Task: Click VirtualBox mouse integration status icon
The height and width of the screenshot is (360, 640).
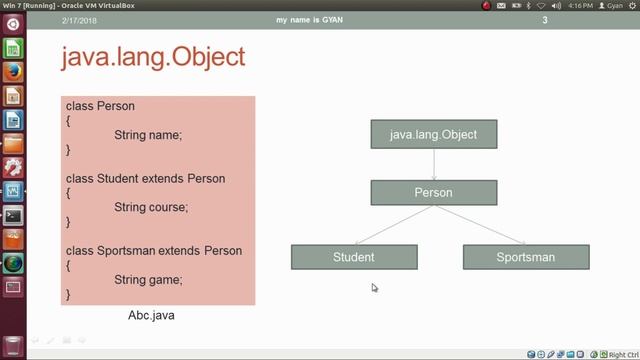Action: point(593,354)
